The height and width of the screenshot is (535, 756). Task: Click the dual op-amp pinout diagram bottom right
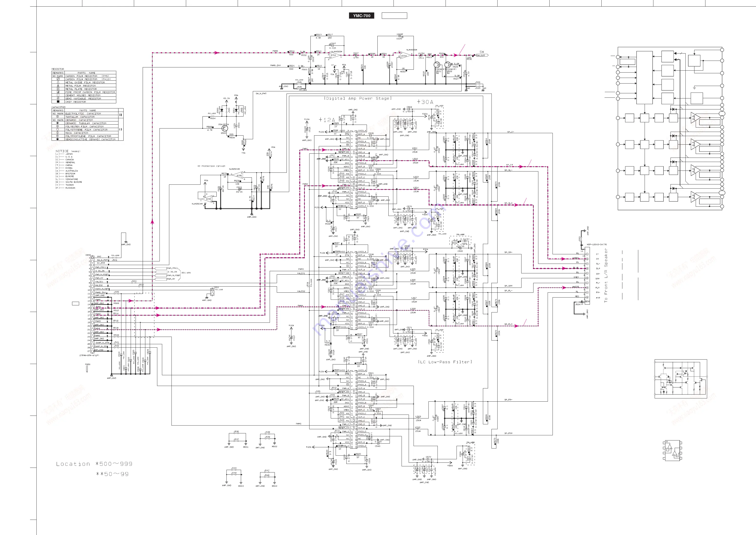pos(673,451)
